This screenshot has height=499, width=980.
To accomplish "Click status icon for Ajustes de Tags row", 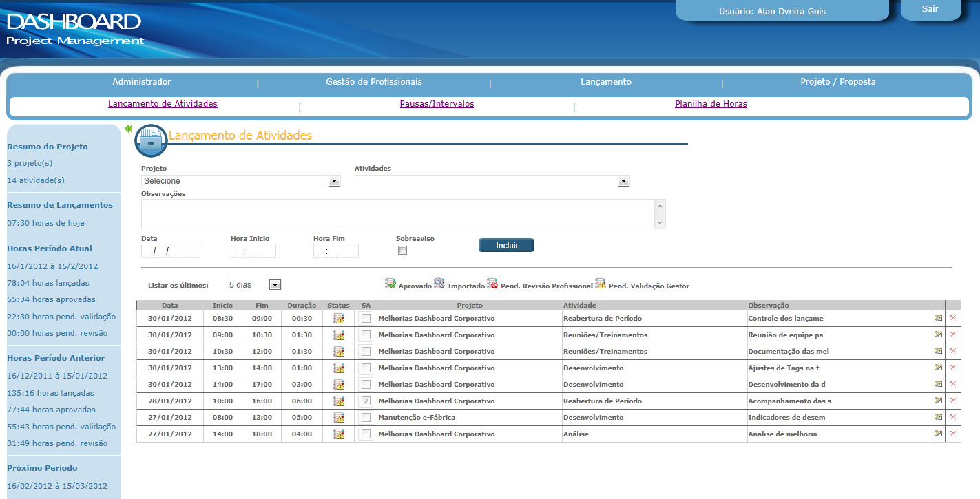I will click(339, 368).
